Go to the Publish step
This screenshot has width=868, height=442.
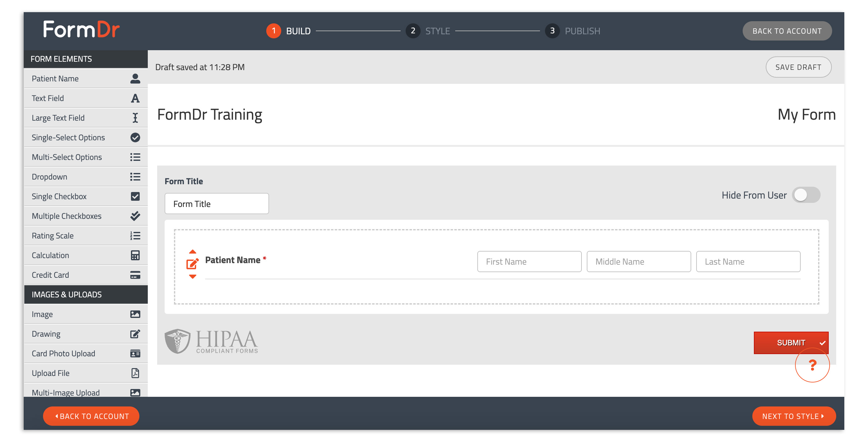[x=572, y=31]
